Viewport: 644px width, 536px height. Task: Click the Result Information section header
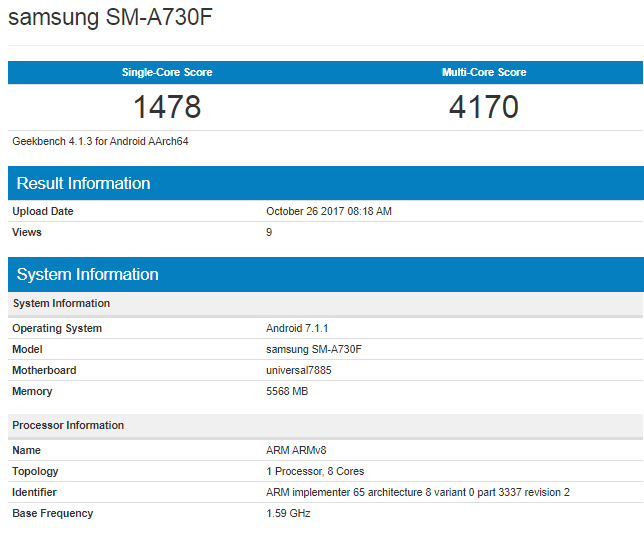point(83,183)
